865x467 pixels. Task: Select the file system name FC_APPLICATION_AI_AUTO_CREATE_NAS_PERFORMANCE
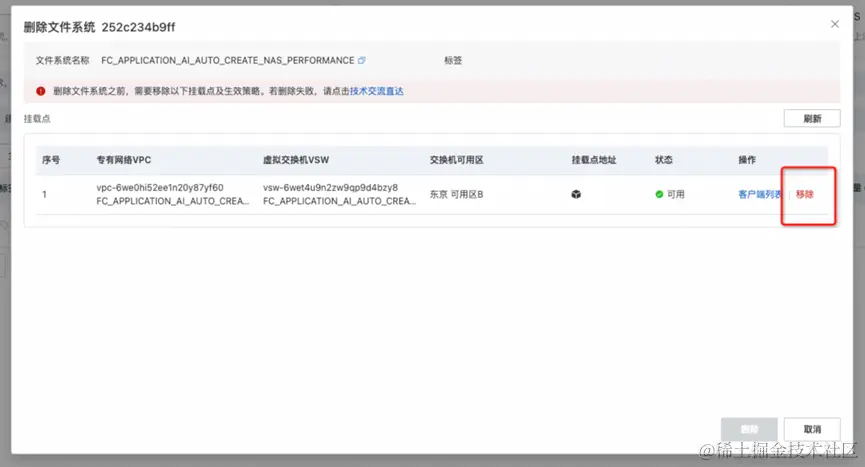point(228,60)
